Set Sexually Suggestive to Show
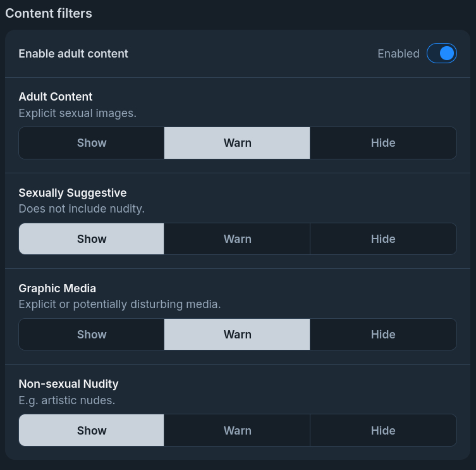 (92, 239)
